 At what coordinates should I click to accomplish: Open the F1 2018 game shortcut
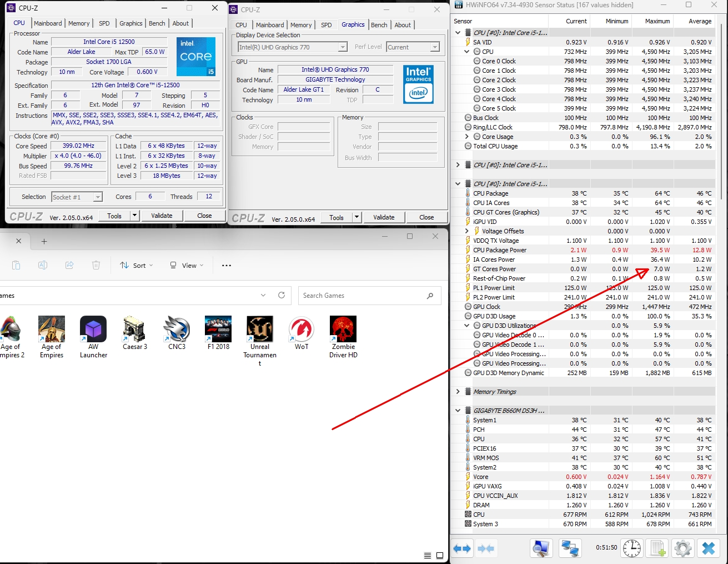tap(218, 333)
